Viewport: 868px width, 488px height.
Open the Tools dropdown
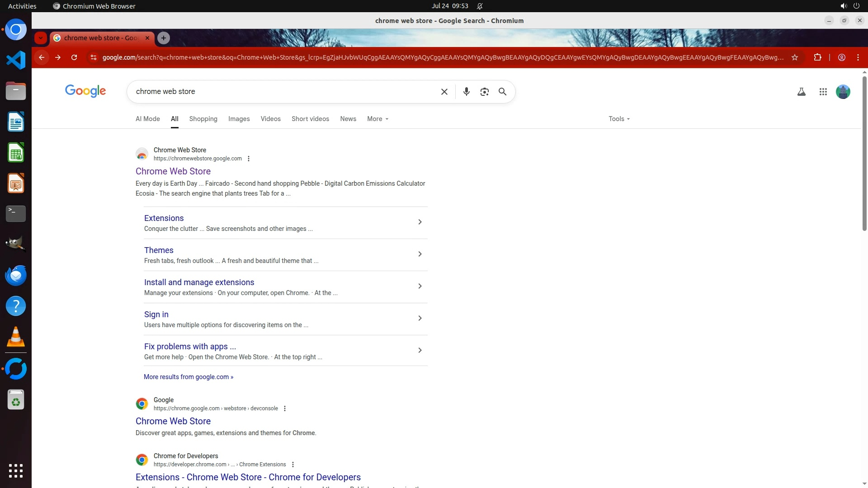coord(618,119)
